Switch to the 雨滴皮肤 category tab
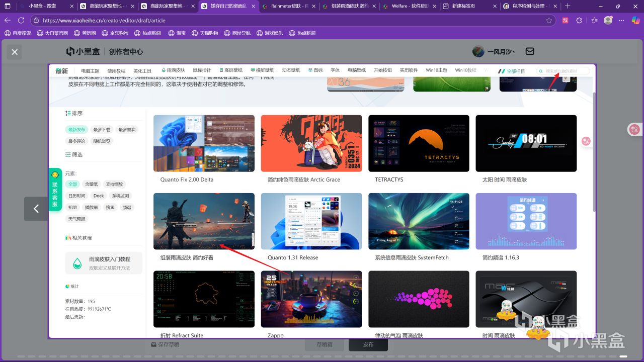The image size is (644, 362). point(173,70)
